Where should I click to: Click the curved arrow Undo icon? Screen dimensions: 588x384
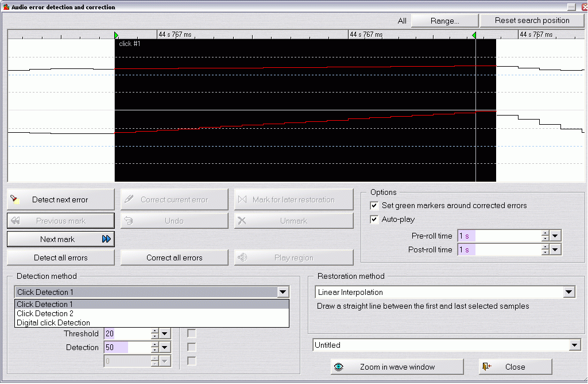[x=129, y=221]
